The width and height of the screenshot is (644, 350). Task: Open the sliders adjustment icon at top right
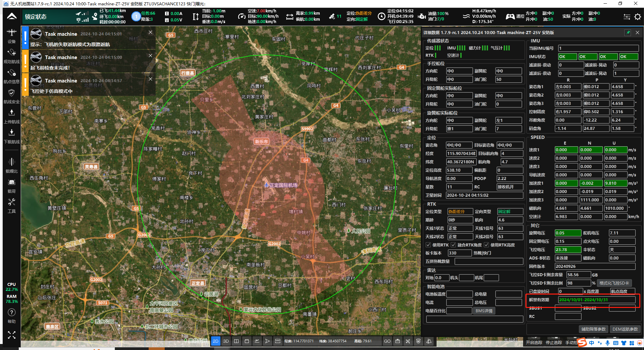627,17
